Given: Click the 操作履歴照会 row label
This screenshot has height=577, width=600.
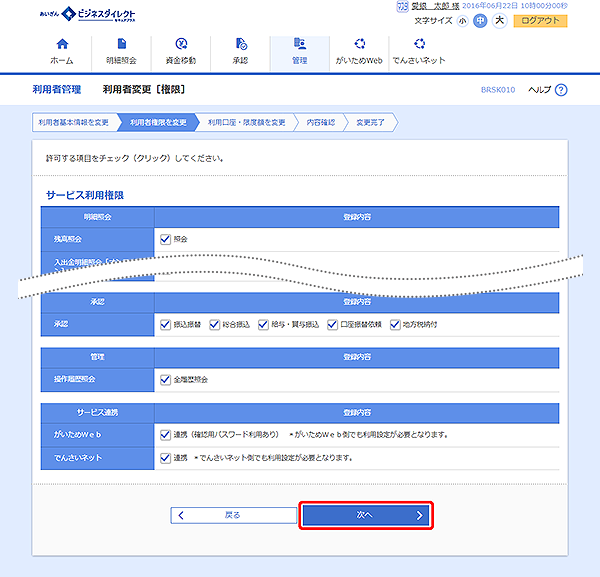Looking at the screenshot, I should point(75,379).
